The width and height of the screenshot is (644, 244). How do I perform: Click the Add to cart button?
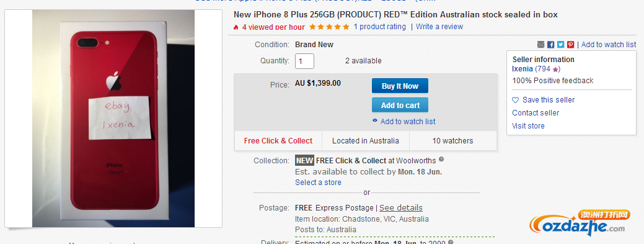(x=400, y=106)
